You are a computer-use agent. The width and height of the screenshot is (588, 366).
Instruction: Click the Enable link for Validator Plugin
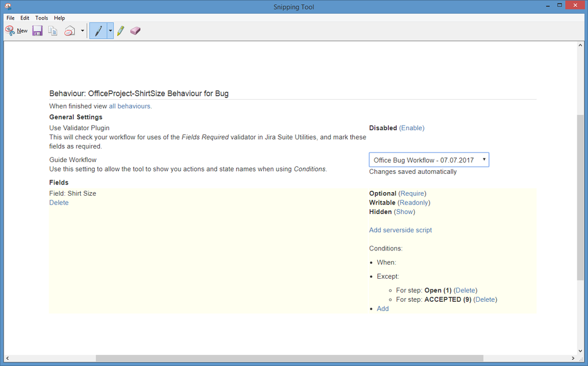412,128
